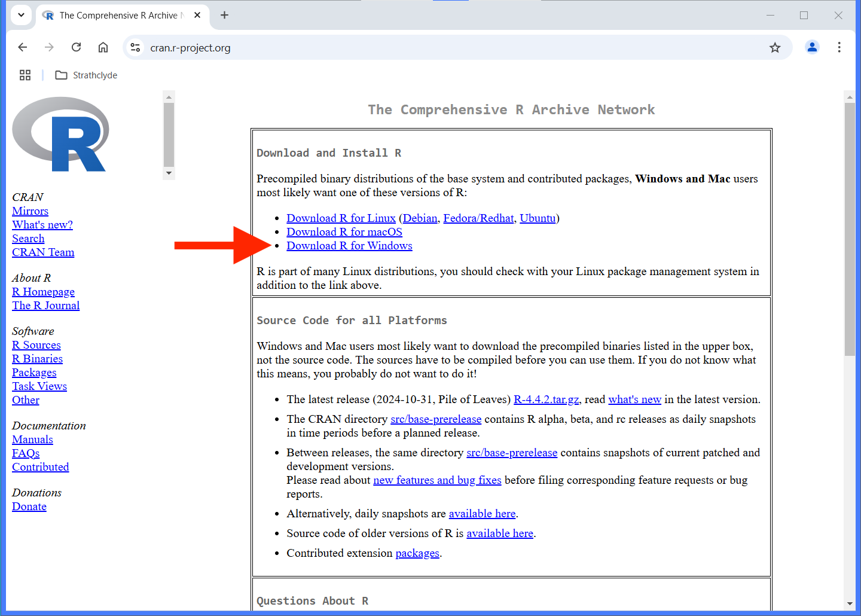Screen dimensions: 861x616
Task: Click the browser forward arrow
Action: 49,47
